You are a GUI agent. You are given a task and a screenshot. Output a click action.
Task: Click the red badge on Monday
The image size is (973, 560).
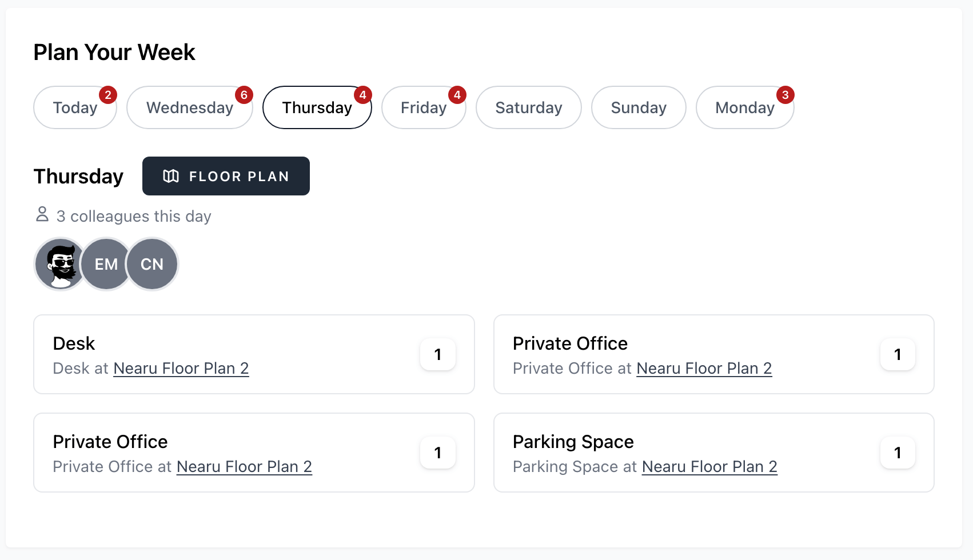pos(785,95)
